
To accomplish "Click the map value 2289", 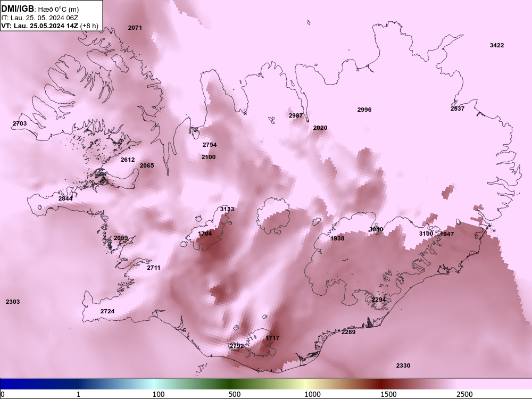I will point(348,332).
